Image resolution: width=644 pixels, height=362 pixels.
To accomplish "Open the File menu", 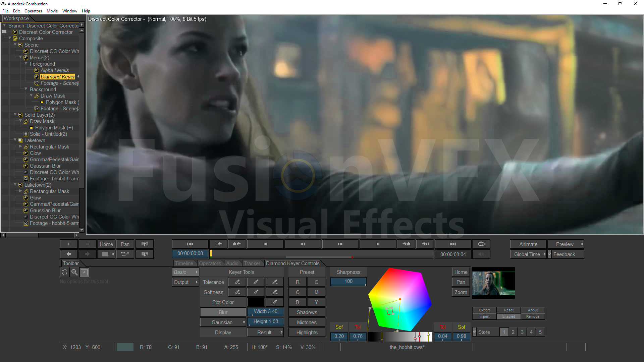I will tap(5, 11).
